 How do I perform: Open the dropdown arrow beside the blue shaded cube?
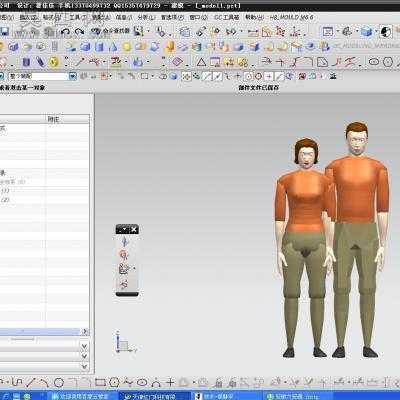(375, 32)
